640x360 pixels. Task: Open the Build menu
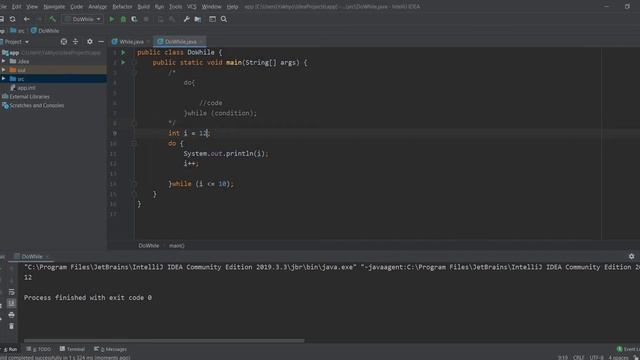[x=143, y=7]
